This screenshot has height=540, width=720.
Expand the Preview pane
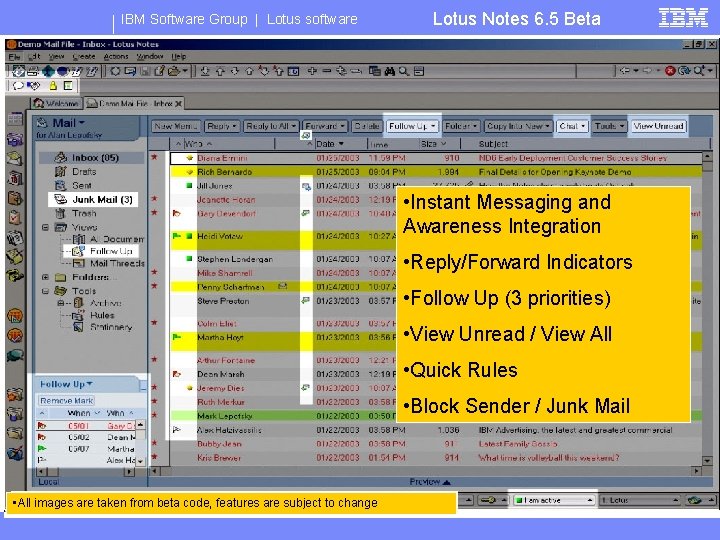tap(430, 482)
